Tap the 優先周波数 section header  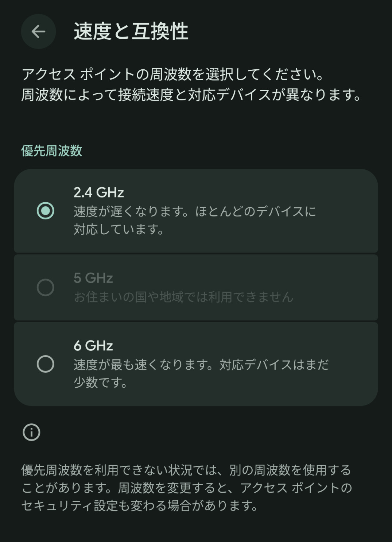[x=52, y=151]
